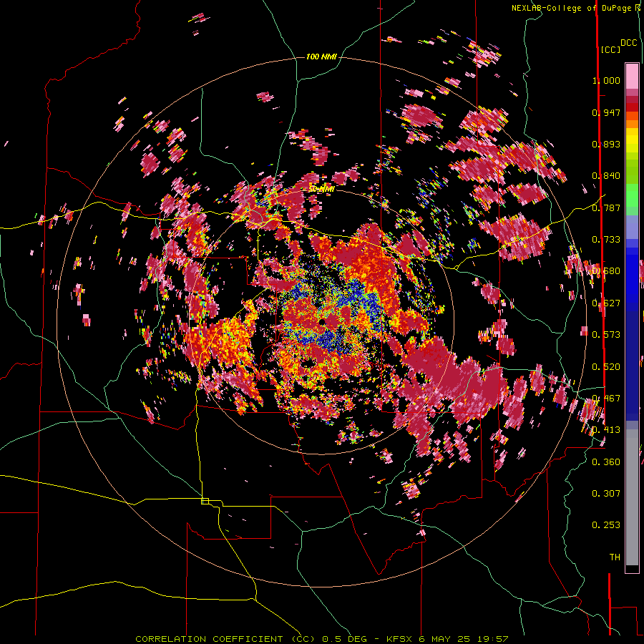Click the pink top segment of color bar
Viewport: 644px width, 644px height.
pyautogui.click(x=632, y=76)
